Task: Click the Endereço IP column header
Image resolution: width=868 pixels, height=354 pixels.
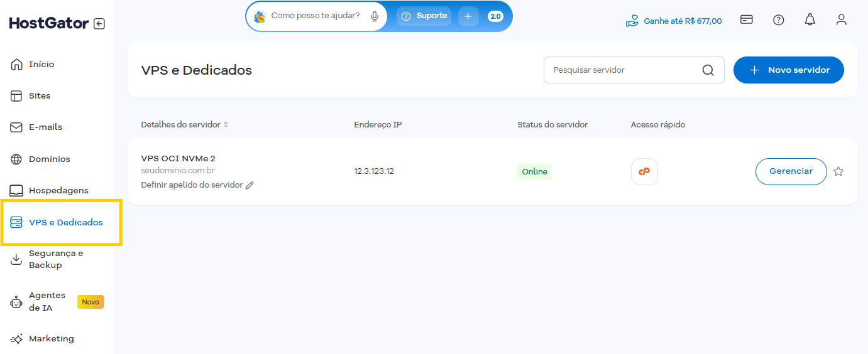Action: 378,124
